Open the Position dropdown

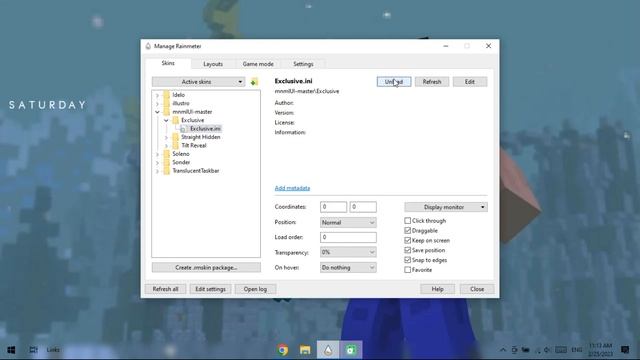[348, 222]
